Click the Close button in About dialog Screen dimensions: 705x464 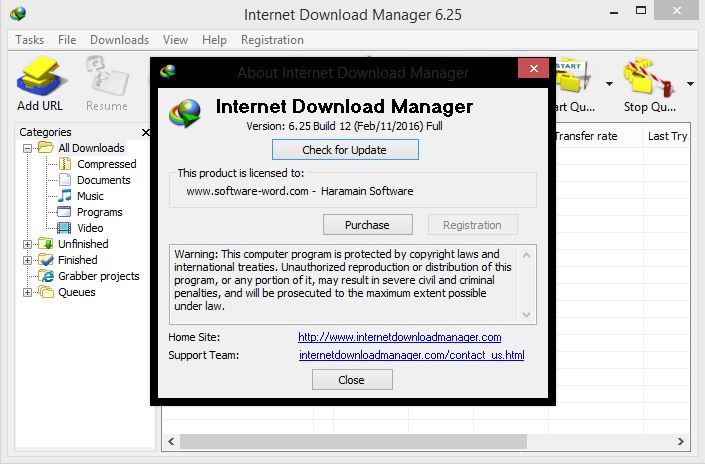click(x=352, y=380)
